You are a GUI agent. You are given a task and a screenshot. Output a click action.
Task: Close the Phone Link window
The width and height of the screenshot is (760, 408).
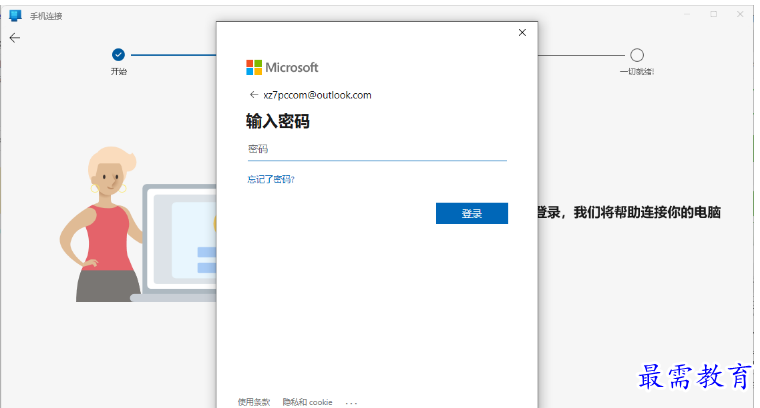pyautogui.click(x=740, y=15)
